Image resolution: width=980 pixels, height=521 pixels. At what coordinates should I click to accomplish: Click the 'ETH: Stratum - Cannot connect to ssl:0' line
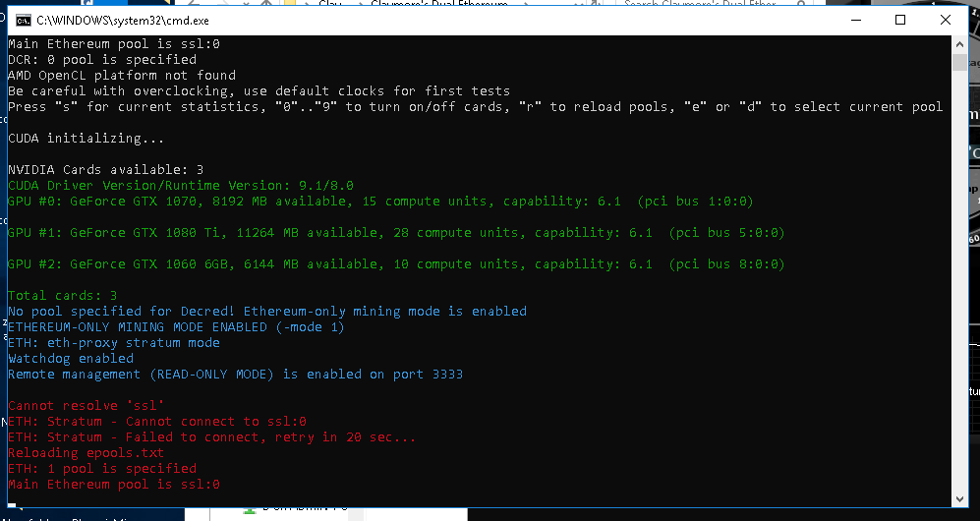tap(157, 421)
